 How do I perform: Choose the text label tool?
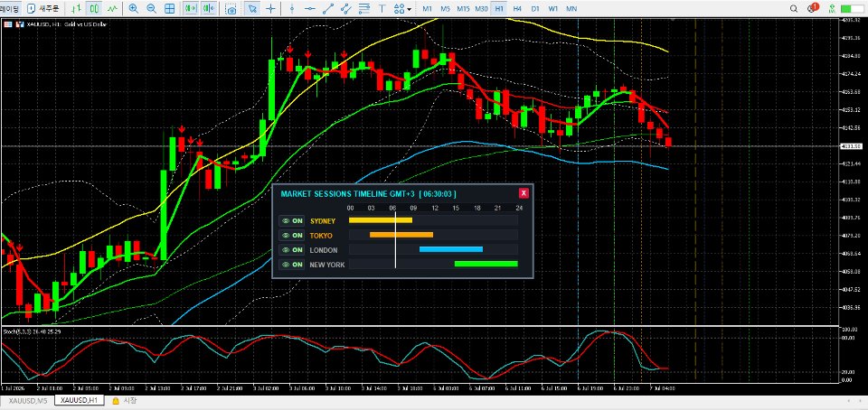pyautogui.click(x=382, y=9)
